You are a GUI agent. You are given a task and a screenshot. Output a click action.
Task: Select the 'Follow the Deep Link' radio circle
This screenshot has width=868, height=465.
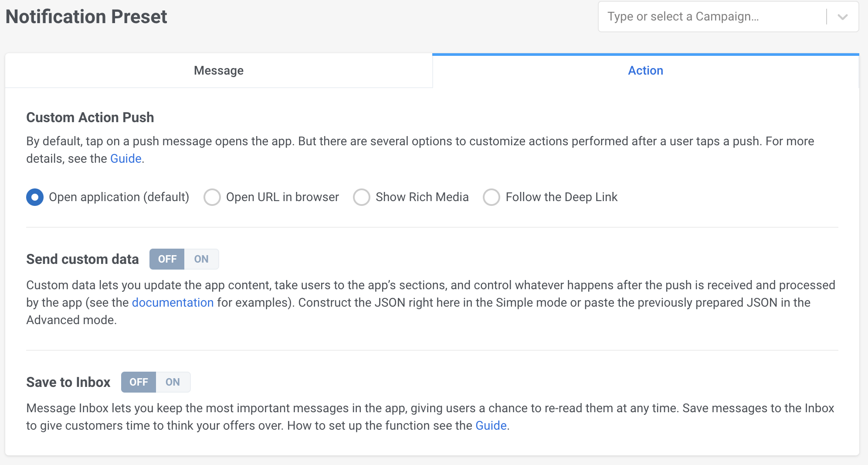[491, 197]
